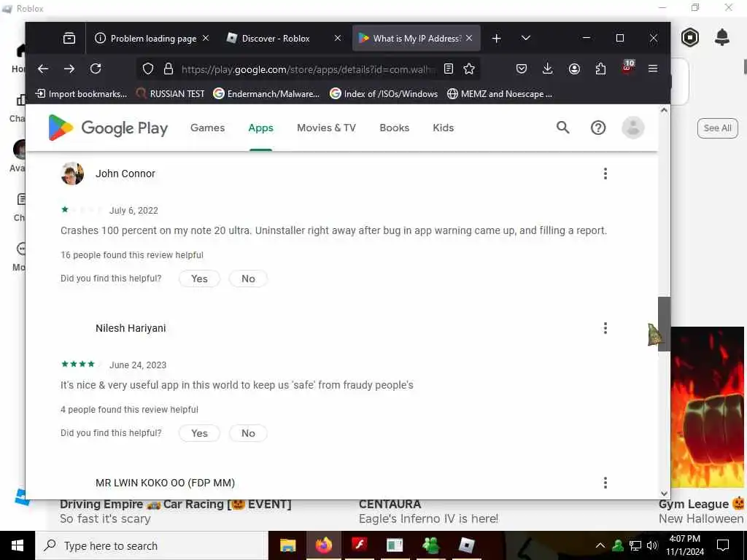Open Firefox downloads panel
The width and height of the screenshot is (747, 560).
pyautogui.click(x=548, y=69)
